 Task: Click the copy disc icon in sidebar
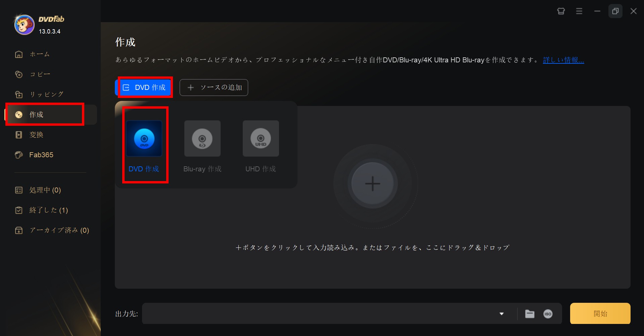click(19, 74)
